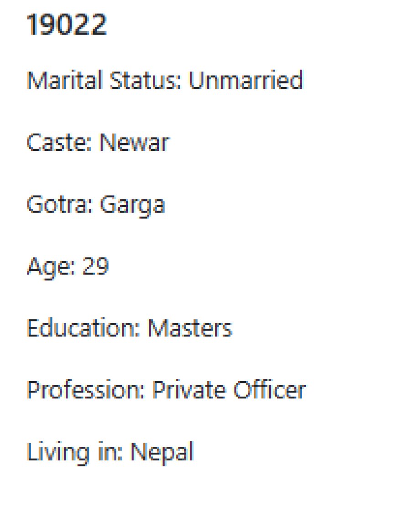
Task: Select the age value 29
Action: pyautogui.click(x=95, y=266)
